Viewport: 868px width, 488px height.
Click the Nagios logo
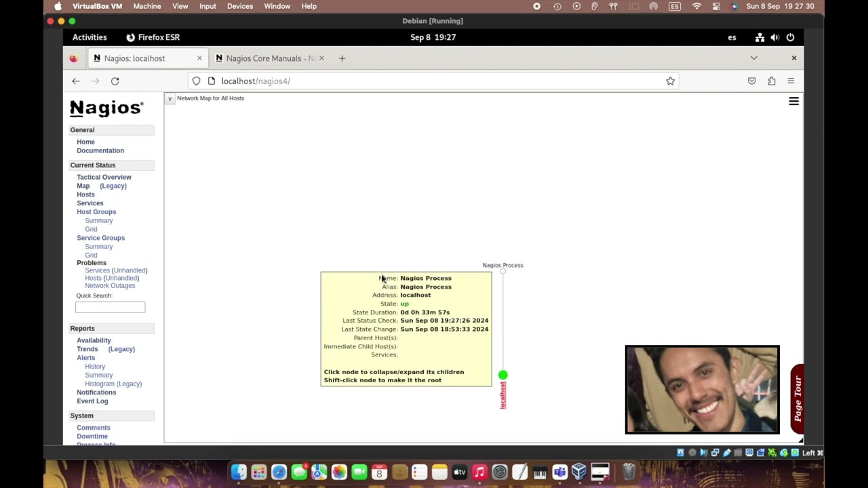click(x=106, y=108)
